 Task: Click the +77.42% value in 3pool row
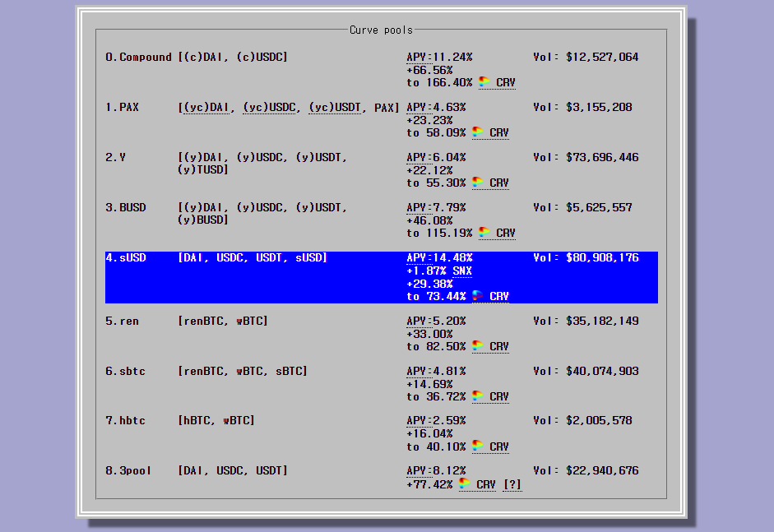pyautogui.click(x=429, y=484)
